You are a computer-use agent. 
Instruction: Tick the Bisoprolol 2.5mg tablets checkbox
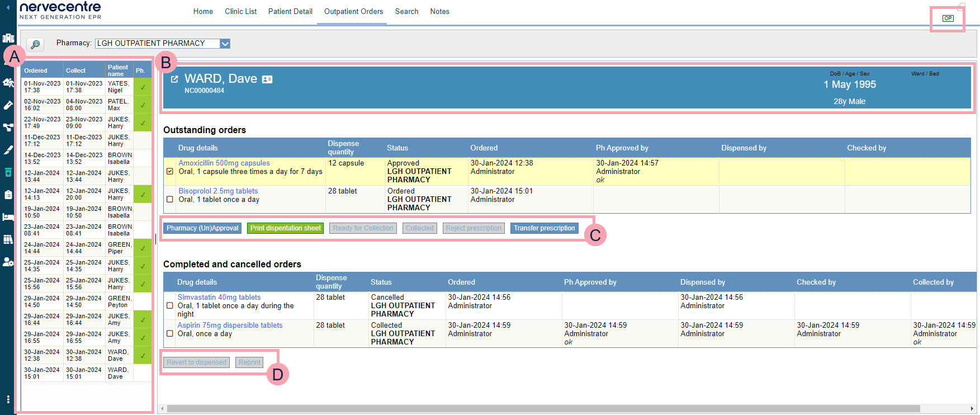(x=170, y=199)
